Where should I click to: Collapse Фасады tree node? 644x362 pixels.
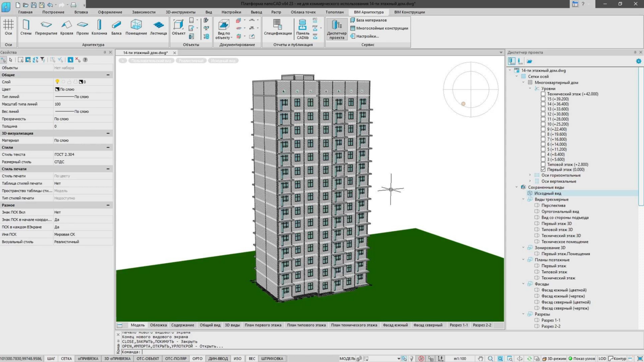[x=524, y=284]
